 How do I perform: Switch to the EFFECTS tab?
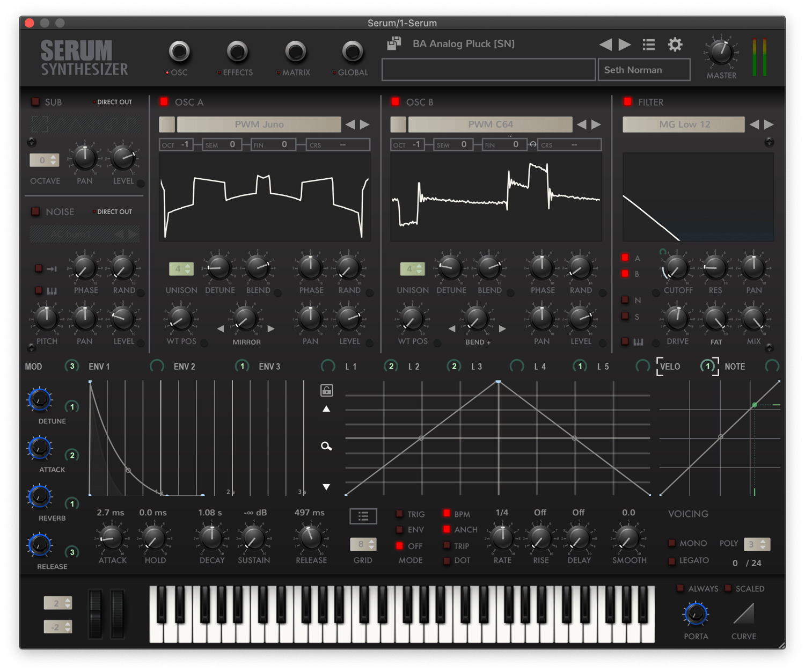point(237,52)
